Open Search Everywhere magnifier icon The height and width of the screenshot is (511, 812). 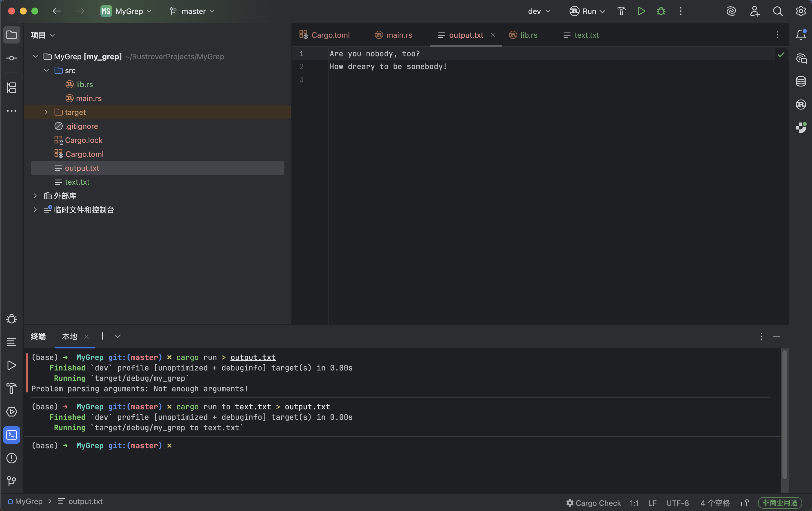coord(777,11)
